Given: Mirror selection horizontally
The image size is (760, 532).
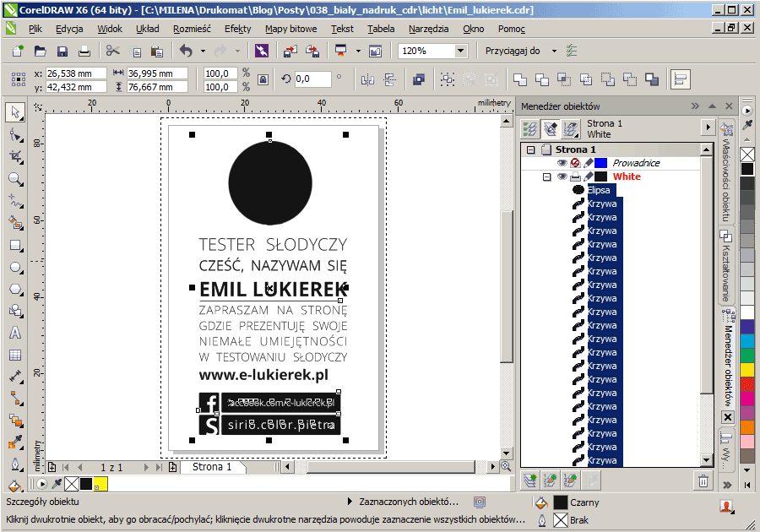Looking at the screenshot, I should [x=368, y=79].
